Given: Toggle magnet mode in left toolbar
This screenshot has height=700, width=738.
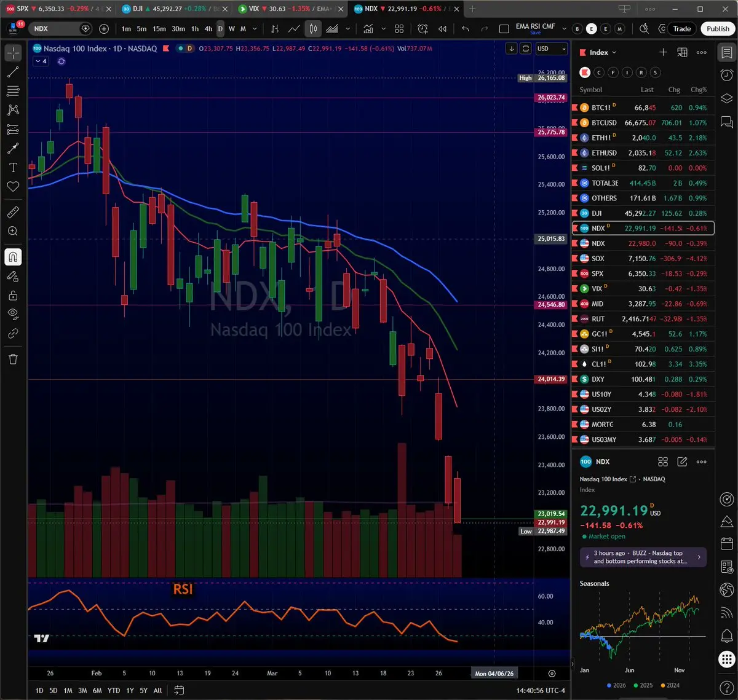Looking at the screenshot, I should (13, 257).
